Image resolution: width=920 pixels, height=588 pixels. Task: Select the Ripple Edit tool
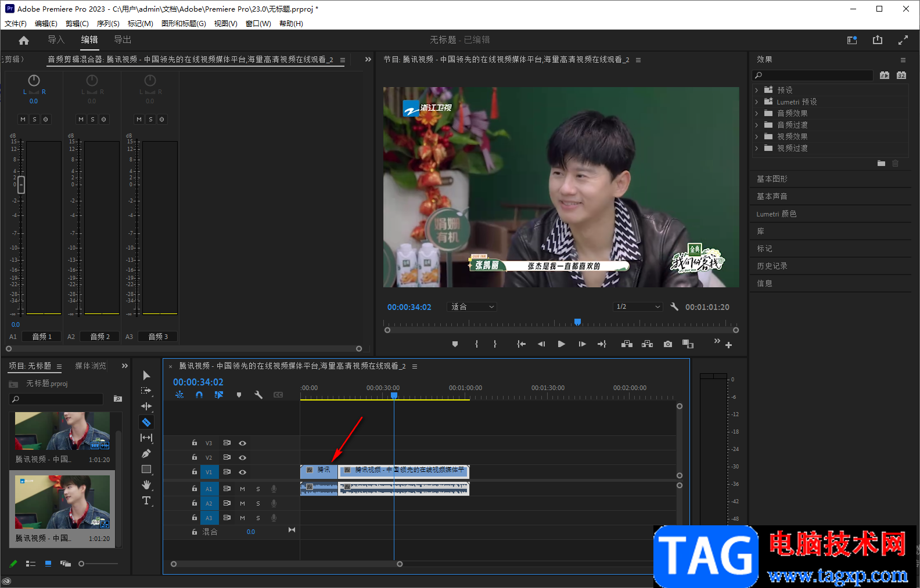[146, 406]
